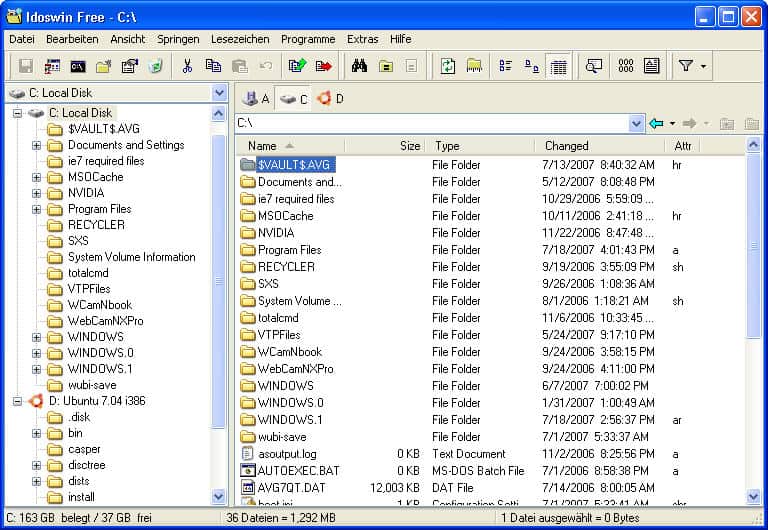Click the refresh view icon
The image size is (768, 530).
pos(448,66)
